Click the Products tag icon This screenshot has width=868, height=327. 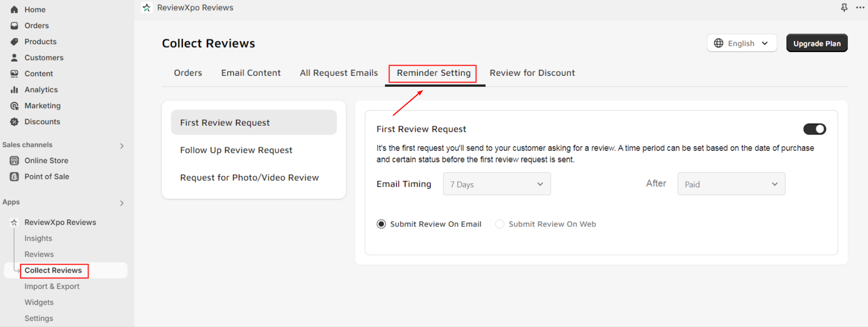coord(15,42)
